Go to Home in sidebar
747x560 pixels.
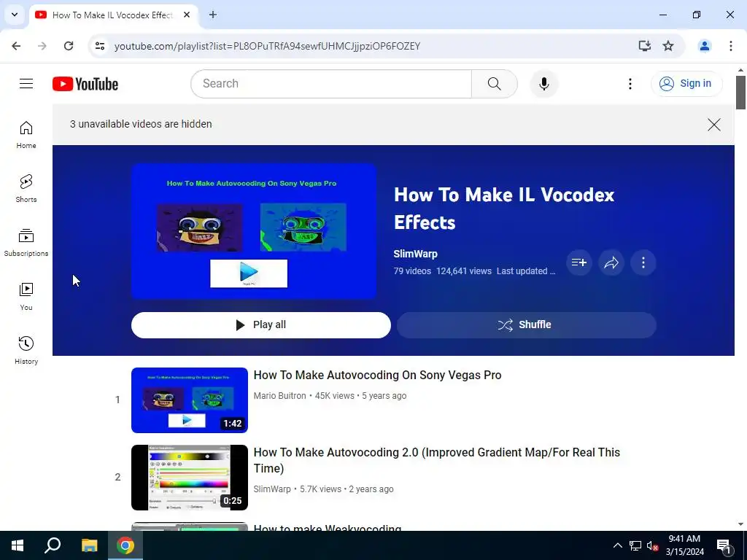pyautogui.click(x=26, y=135)
